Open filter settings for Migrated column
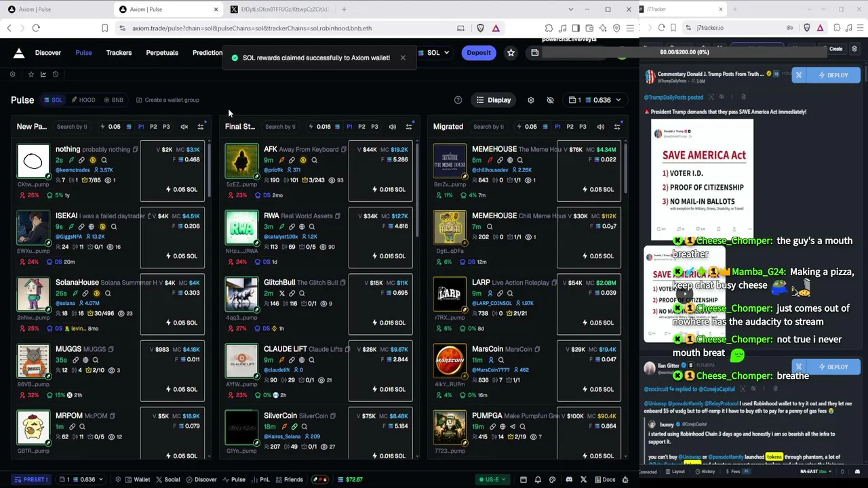The height and width of the screenshot is (488, 868). [616, 127]
